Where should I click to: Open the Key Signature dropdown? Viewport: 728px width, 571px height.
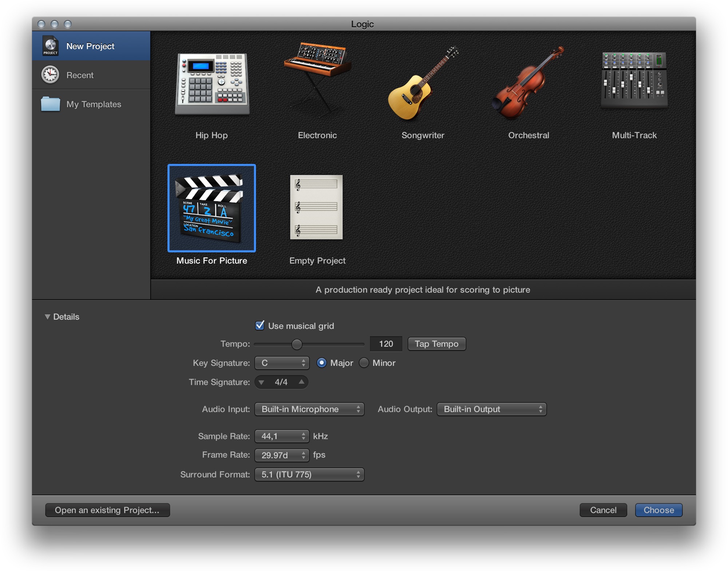click(282, 363)
